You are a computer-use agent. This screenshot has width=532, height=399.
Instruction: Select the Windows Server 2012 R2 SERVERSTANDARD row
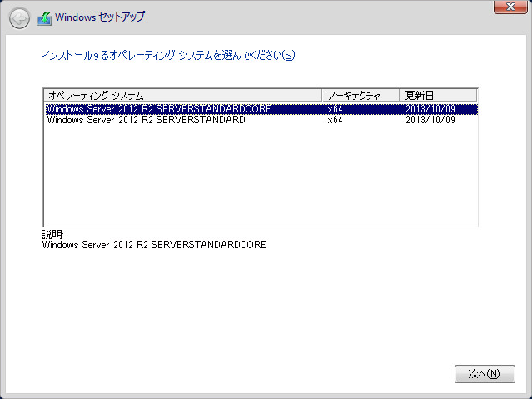click(x=261, y=120)
